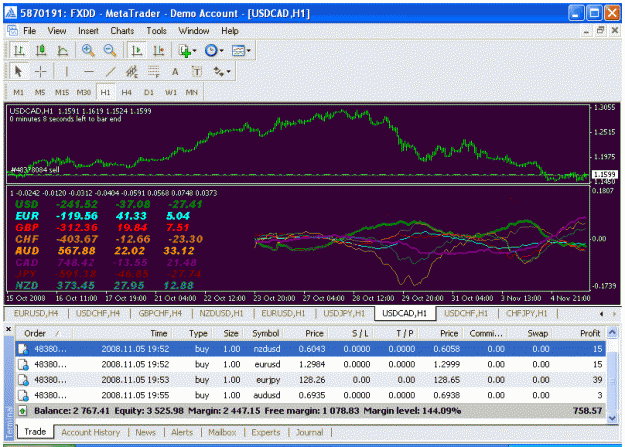Switch to M5 timeframe

(40, 93)
